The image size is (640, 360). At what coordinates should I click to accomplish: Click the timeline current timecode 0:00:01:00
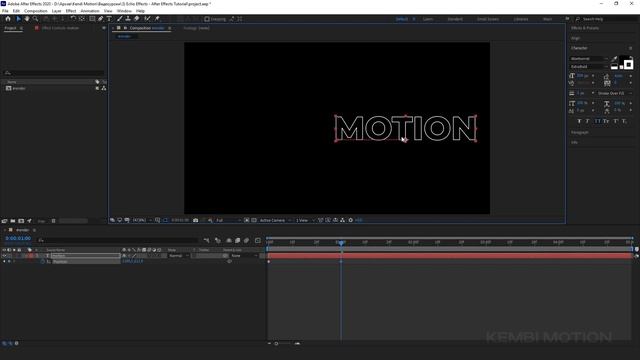coord(18,238)
